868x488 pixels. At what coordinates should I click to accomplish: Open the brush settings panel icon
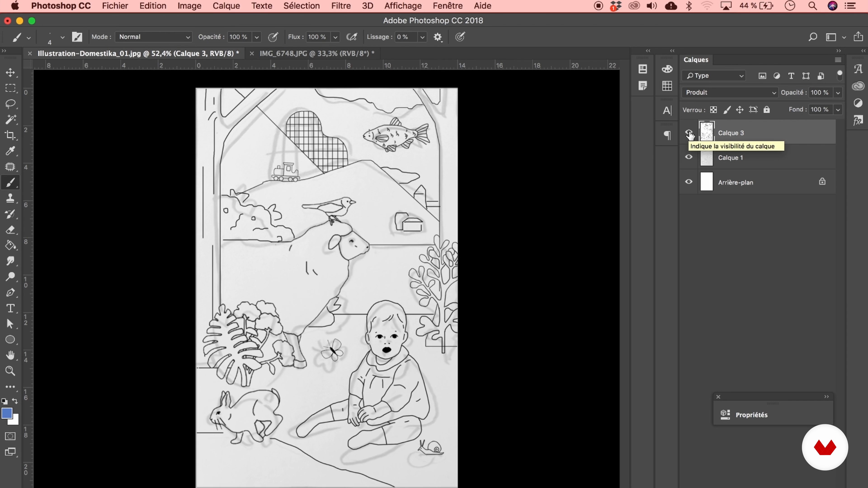click(77, 37)
